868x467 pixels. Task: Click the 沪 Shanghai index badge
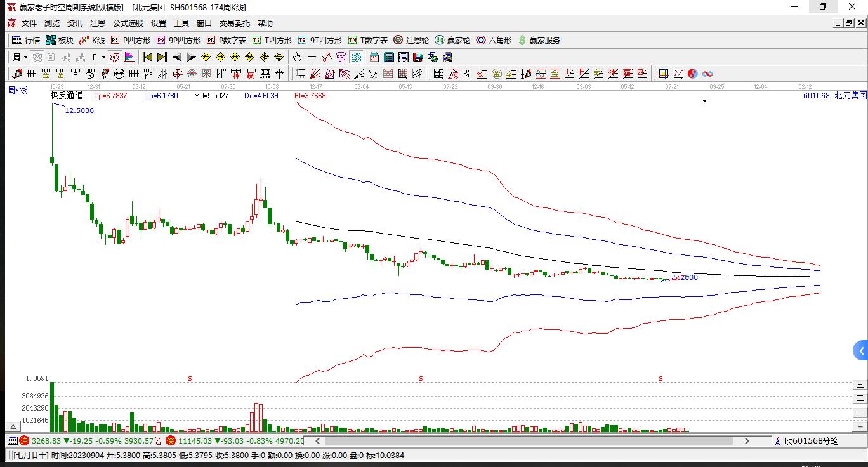[x=24, y=441]
